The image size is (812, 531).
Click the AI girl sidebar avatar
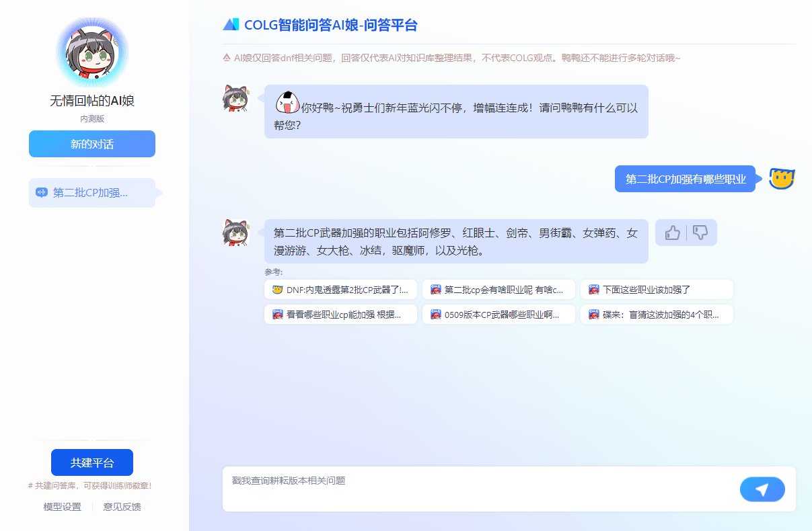tap(92, 53)
